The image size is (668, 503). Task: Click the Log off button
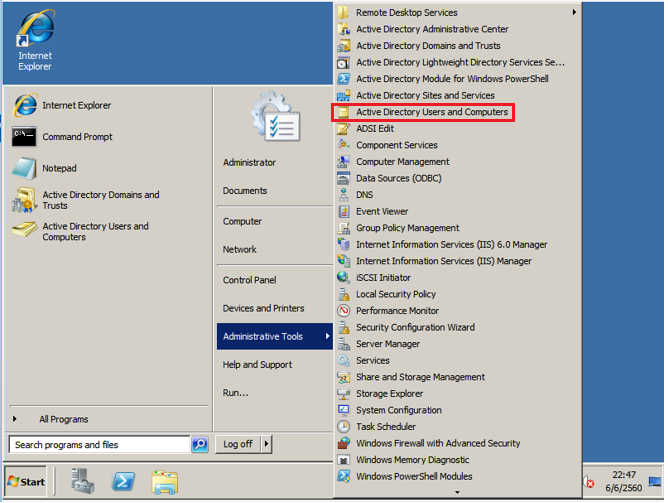(x=238, y=444)
